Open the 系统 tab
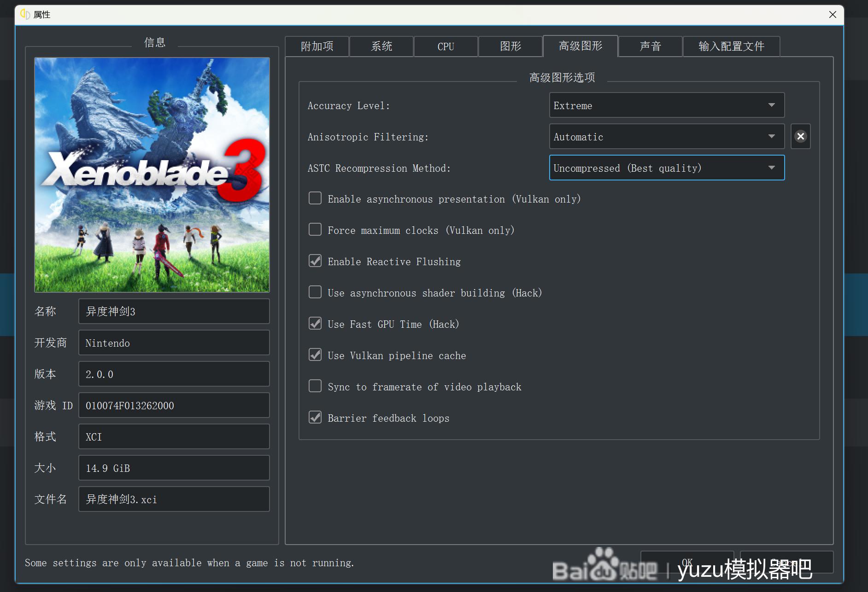The height and width of the screenshot is (592, 868). pos(381,46)
